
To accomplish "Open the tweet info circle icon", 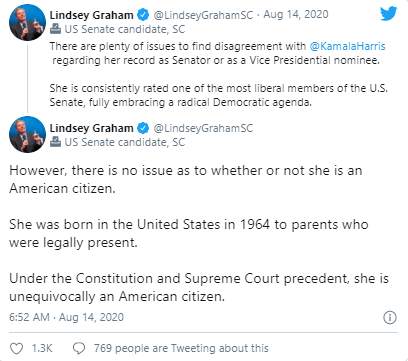I will [x=390, y=317].
